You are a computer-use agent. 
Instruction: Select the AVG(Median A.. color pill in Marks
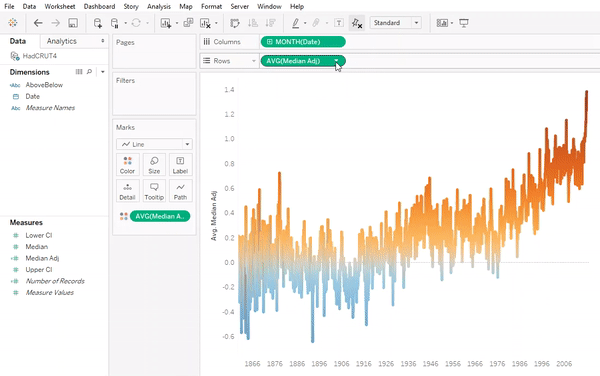point(160,216)
